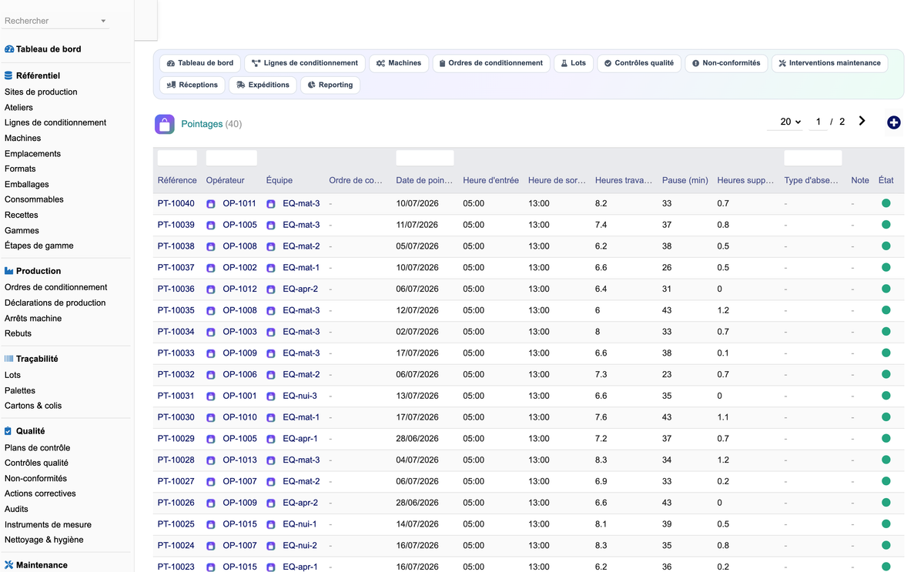Open Nettoyage & hygiène in sidebar
This screenshot has height=572, width=924.
click(x=44, y=540)
